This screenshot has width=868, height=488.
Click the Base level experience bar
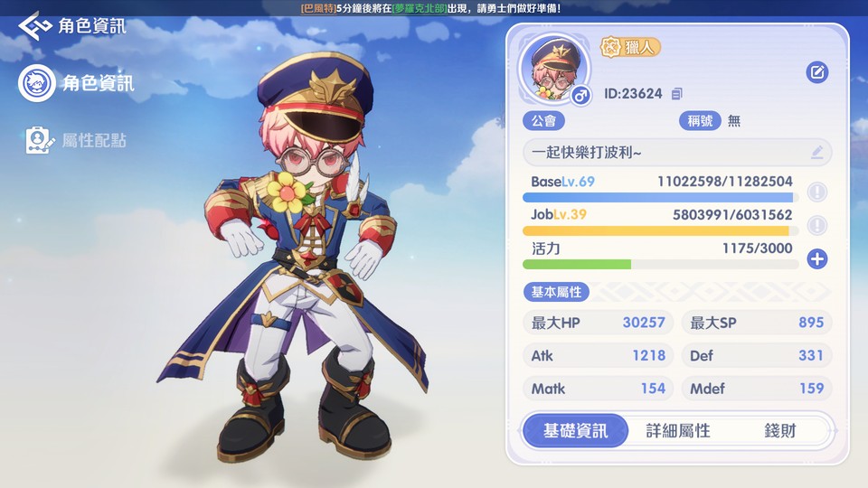click(x=660, y=198)
